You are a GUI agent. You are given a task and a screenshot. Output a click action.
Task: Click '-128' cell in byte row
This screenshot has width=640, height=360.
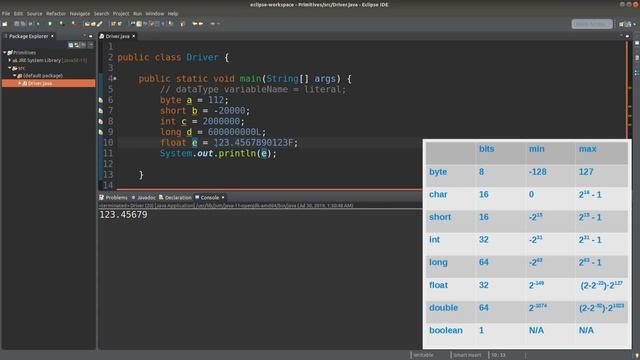(x=538, y=172)
